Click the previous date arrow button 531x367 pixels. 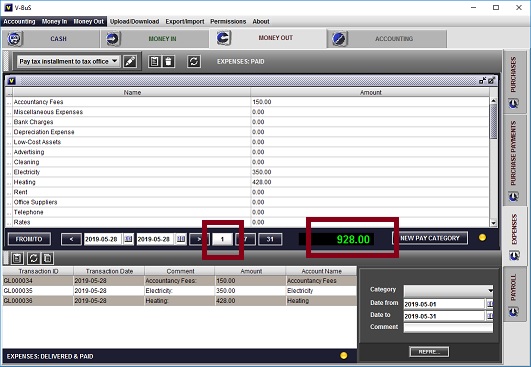[x=71, y=239]
